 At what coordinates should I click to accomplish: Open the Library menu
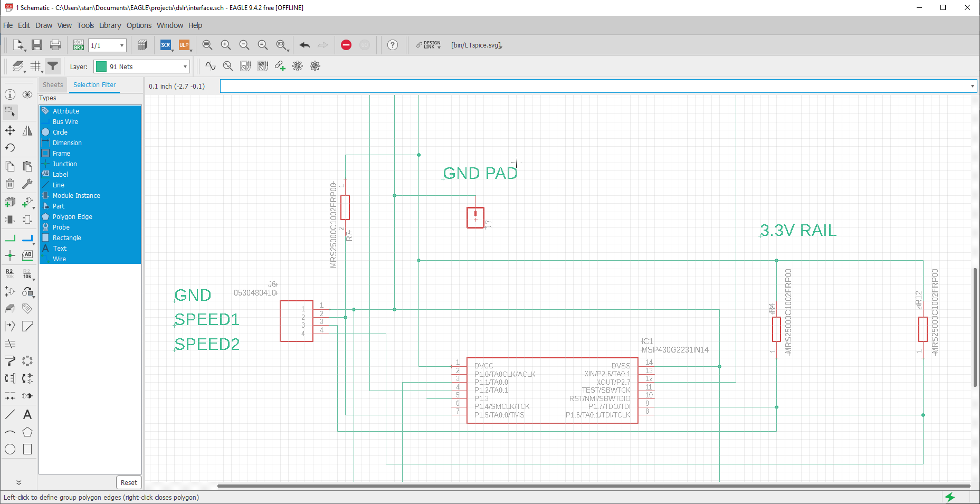[x=110, y=25]
